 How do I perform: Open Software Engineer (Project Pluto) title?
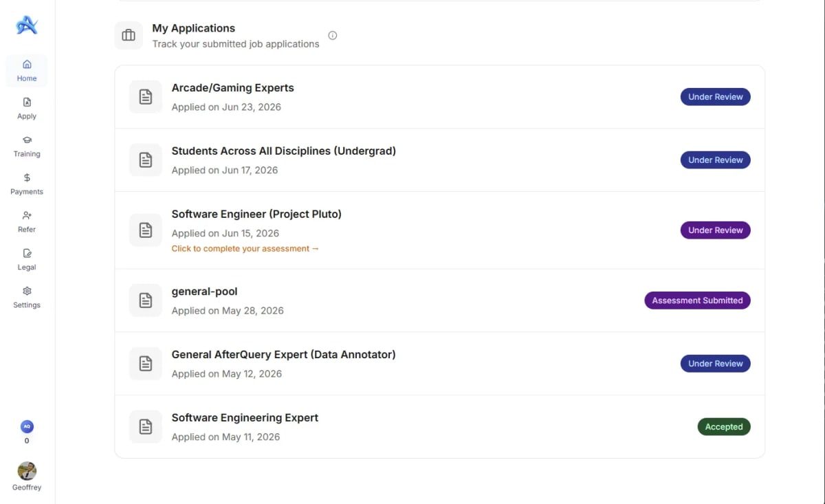[256, 215]
